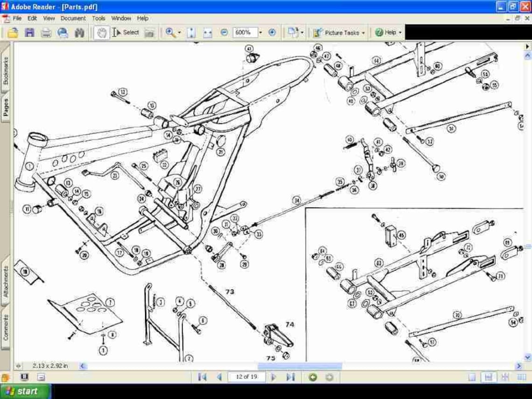The image size is (532, 399).
Task: Enable Continuous page layout
Action: pyautogui.click(x=488, y=377)
